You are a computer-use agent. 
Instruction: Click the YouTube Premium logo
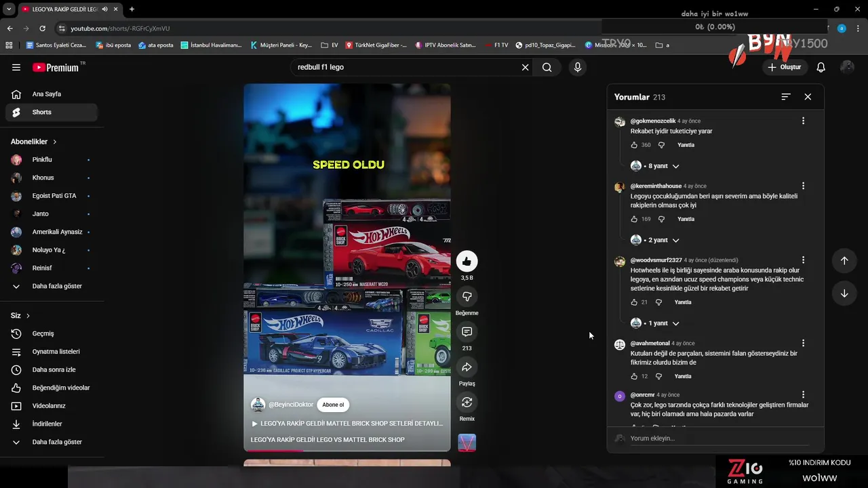[x=56, y=67]
